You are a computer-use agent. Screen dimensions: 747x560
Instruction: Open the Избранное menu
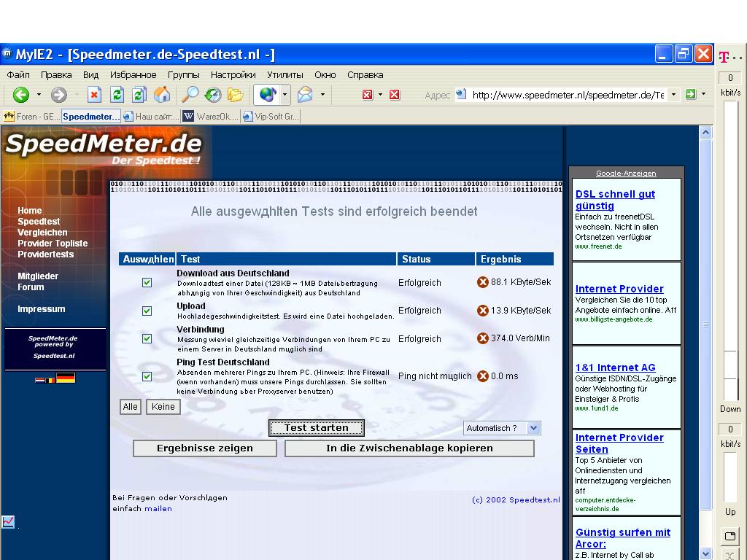click(x=133, y=75)
